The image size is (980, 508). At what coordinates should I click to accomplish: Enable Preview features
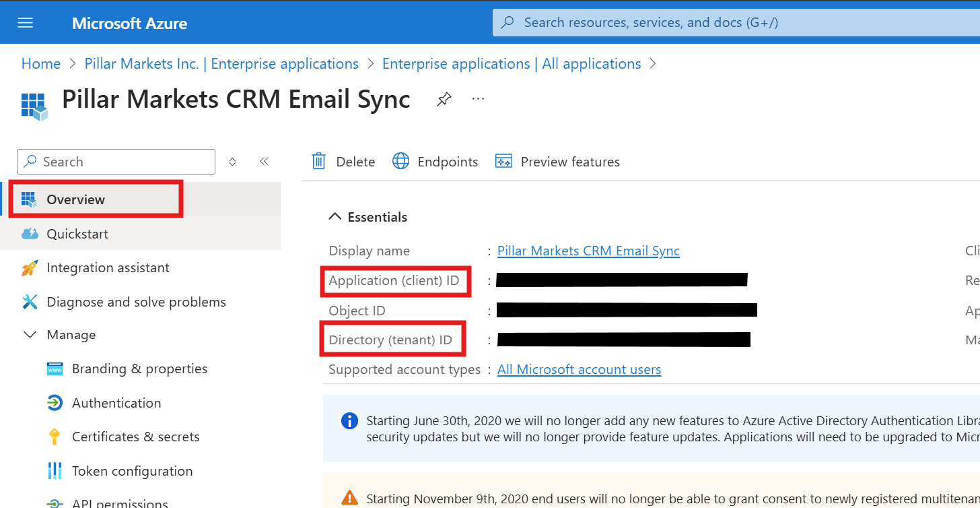point(557,161)
